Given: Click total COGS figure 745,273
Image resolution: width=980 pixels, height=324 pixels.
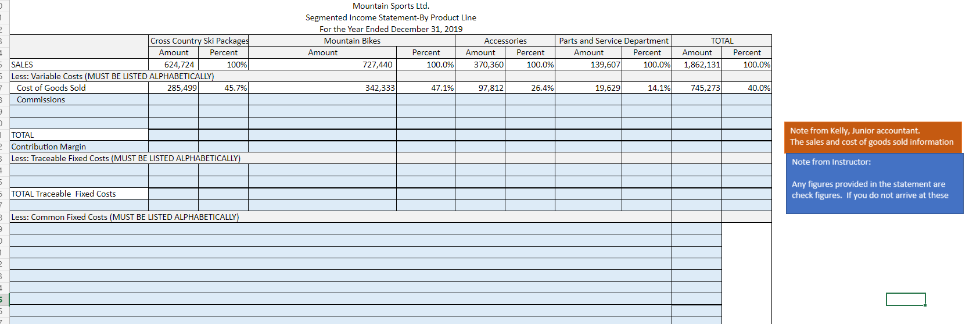Looking at the screenshot, I should click(697, 88).
